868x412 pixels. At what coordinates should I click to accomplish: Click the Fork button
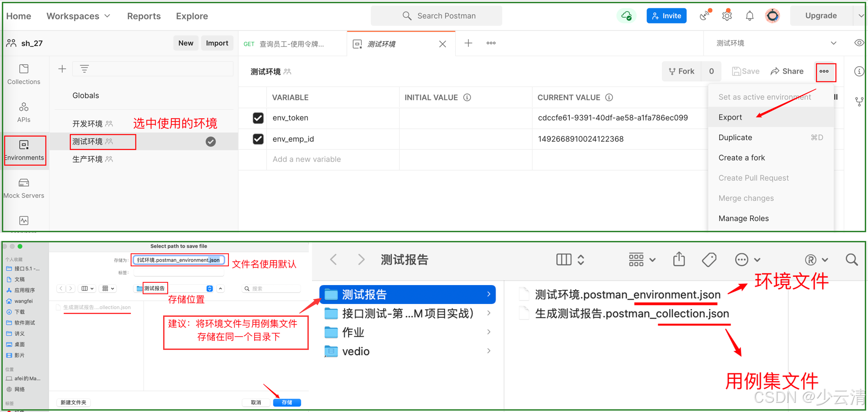coord(681,71)
